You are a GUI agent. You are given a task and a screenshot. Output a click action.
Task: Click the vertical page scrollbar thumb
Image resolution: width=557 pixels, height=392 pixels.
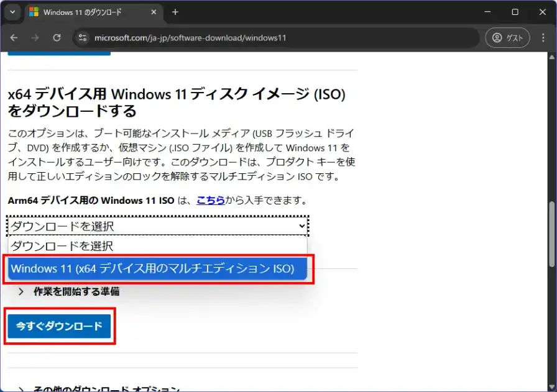[x=551, y=236]
